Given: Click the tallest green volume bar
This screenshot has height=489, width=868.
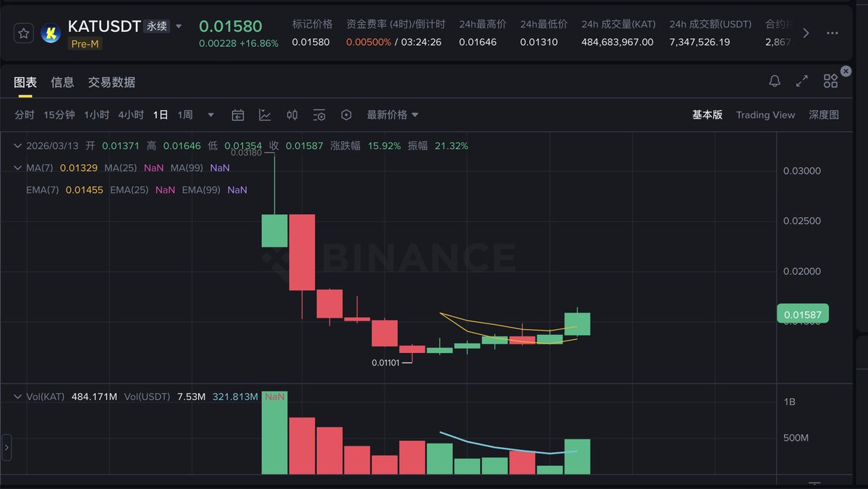Looking at the screenshot, I should [274, 433].
